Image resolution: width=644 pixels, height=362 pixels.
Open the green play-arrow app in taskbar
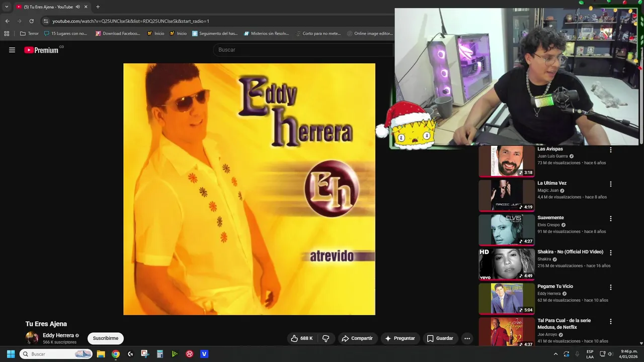(x=175, y=354)
